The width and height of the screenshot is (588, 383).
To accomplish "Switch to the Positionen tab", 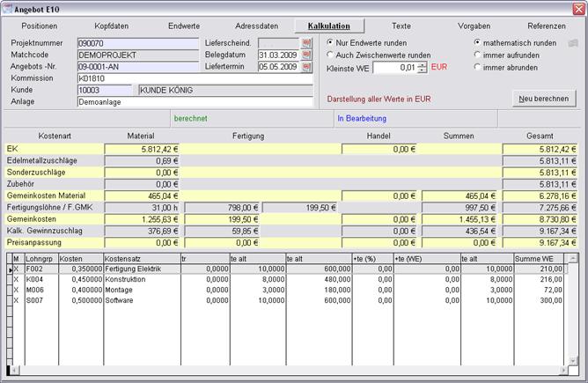I will (x=39, y=26).
